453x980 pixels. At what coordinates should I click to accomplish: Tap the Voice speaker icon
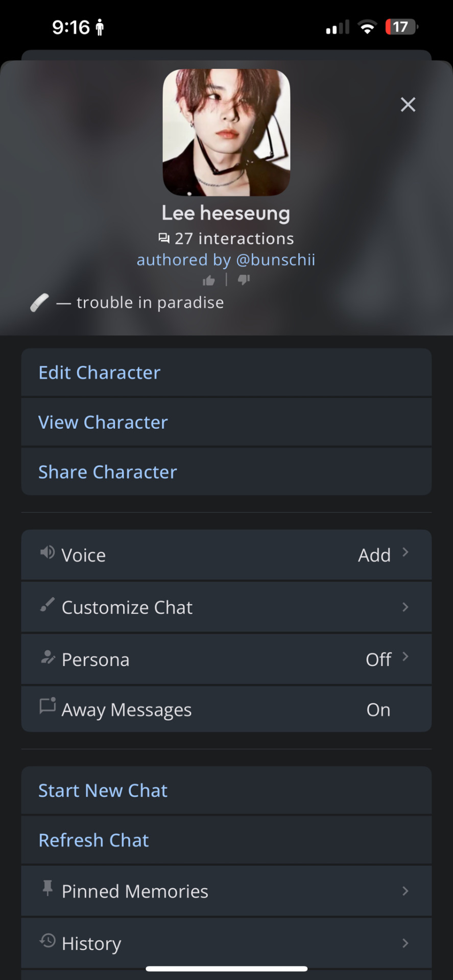tap(47, 552)
